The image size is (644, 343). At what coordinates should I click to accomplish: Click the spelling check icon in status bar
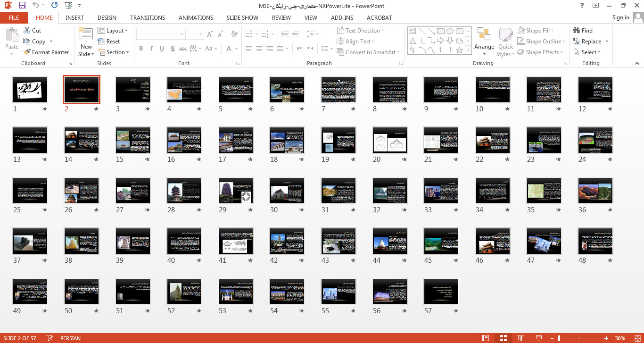(x=49, y=338)
